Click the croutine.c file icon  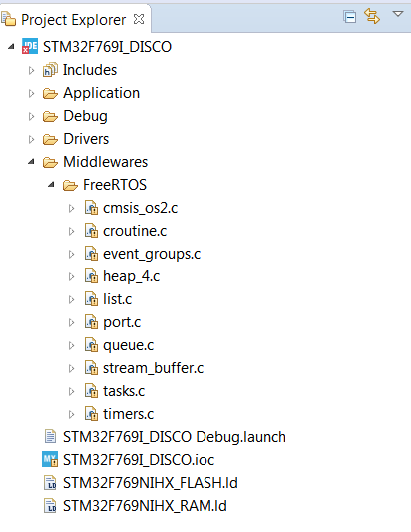point(91,231)
